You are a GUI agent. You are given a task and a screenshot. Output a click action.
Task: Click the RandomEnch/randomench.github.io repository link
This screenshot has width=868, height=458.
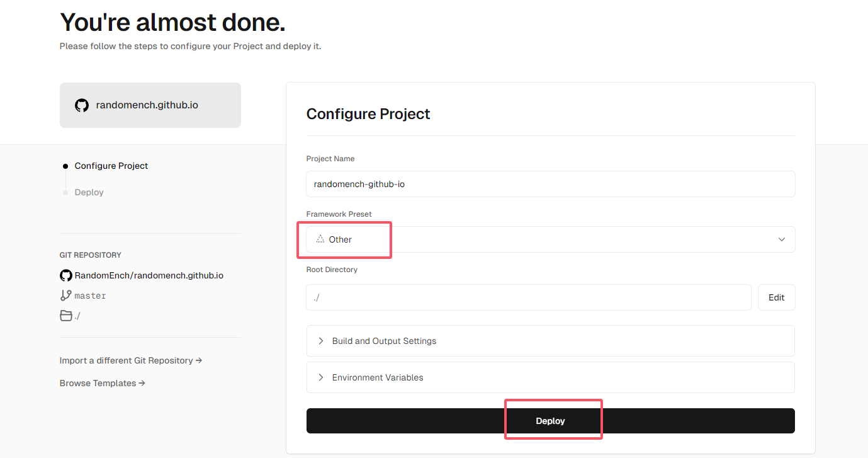pyautogui.click(x=149, y=275)
